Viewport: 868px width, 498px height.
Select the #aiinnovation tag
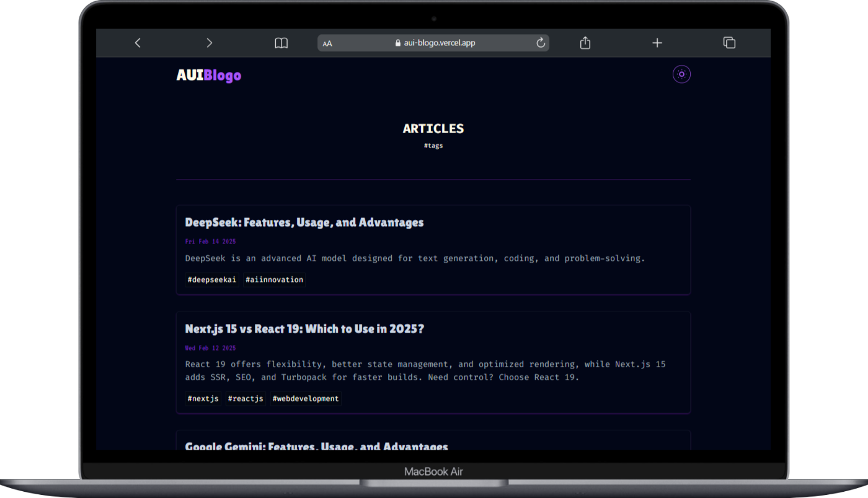tap(274, 280)
